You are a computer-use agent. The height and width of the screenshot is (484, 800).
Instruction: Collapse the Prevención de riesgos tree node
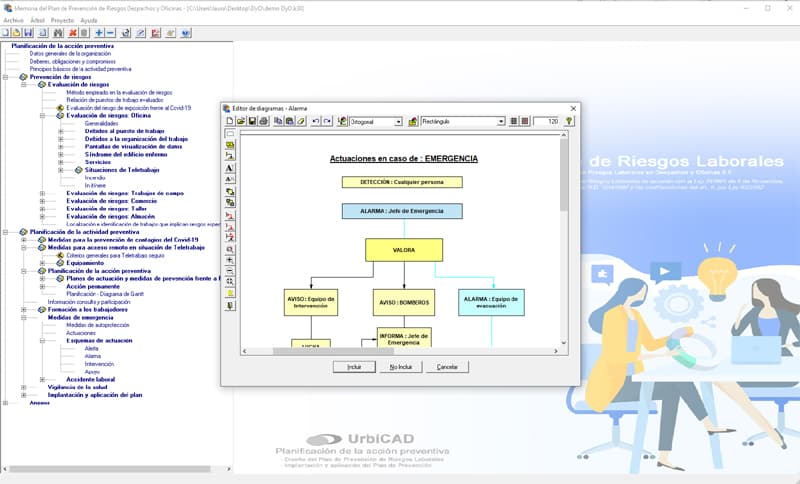pyautogui.click(x=5, y=77)
